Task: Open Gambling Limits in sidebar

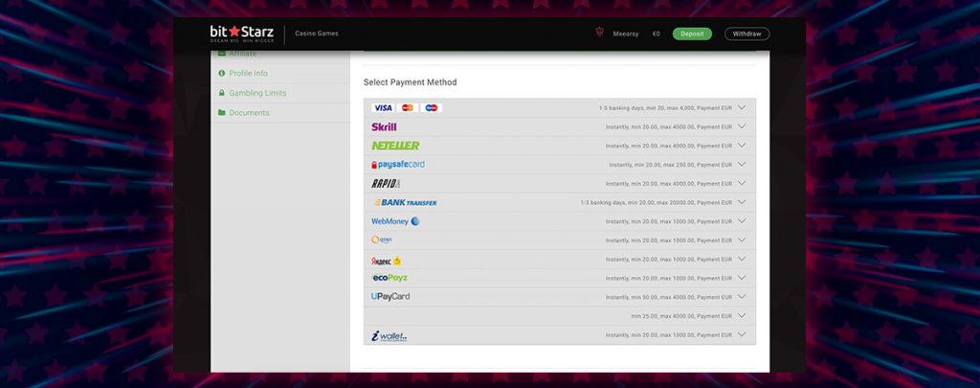Action: [x=257, y=93]
